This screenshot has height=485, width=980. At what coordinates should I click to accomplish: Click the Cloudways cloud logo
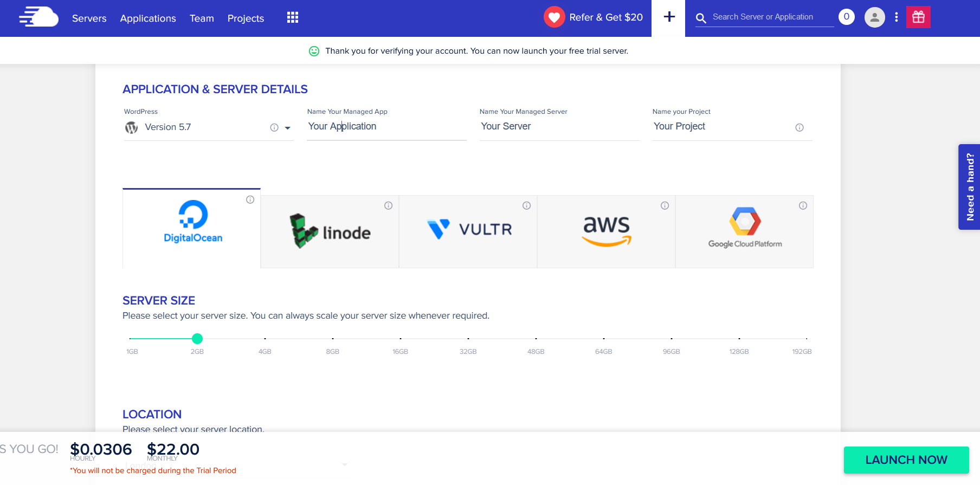37,17
